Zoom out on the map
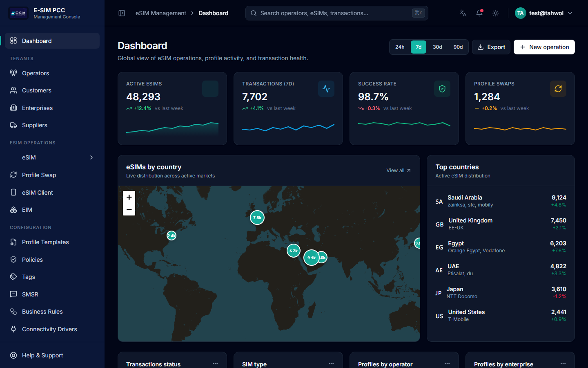 (x=129, y=209)
